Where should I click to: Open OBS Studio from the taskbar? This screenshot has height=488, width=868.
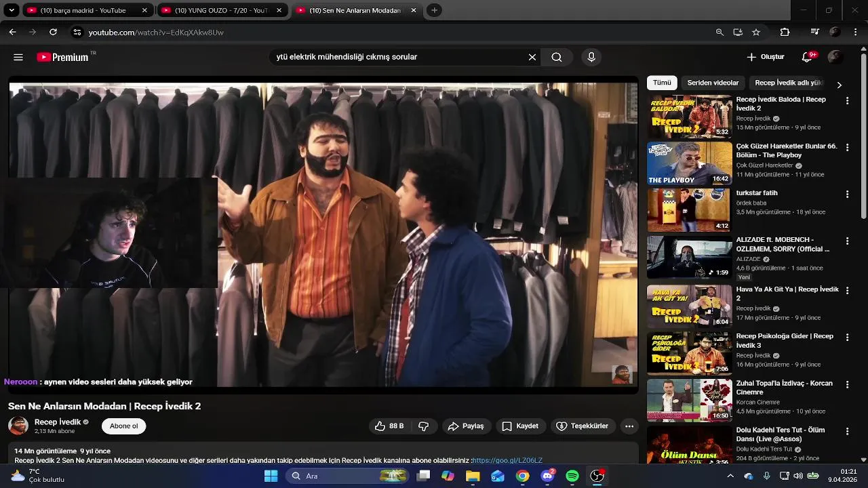tap(597, 476)
